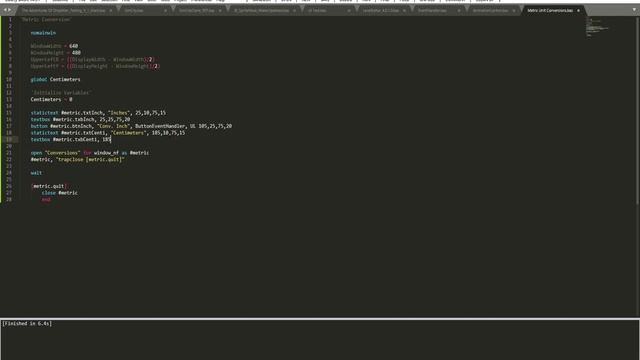The image size is (640, 360).
Task: Click the button #metric.btnInch line
Action: click(131, 126)
